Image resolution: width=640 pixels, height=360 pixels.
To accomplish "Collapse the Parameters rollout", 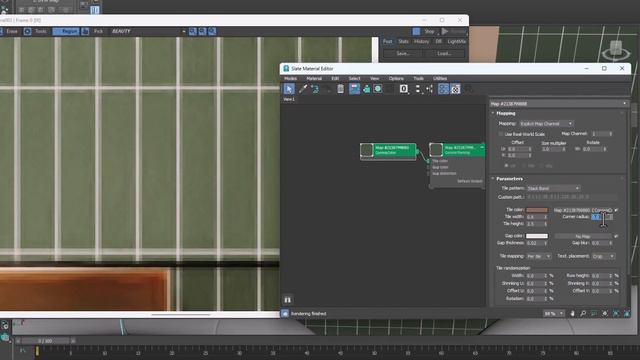I will pos(509,179).
